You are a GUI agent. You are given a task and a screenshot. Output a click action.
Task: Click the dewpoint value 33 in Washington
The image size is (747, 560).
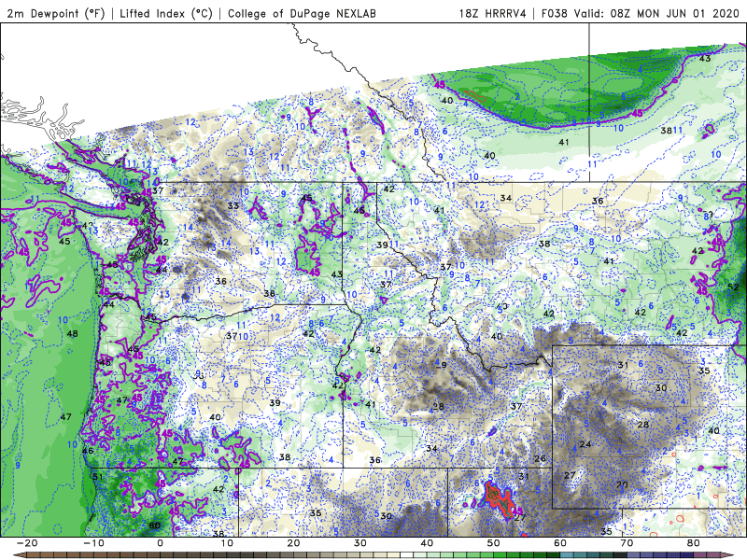click(x=233, y=205)
